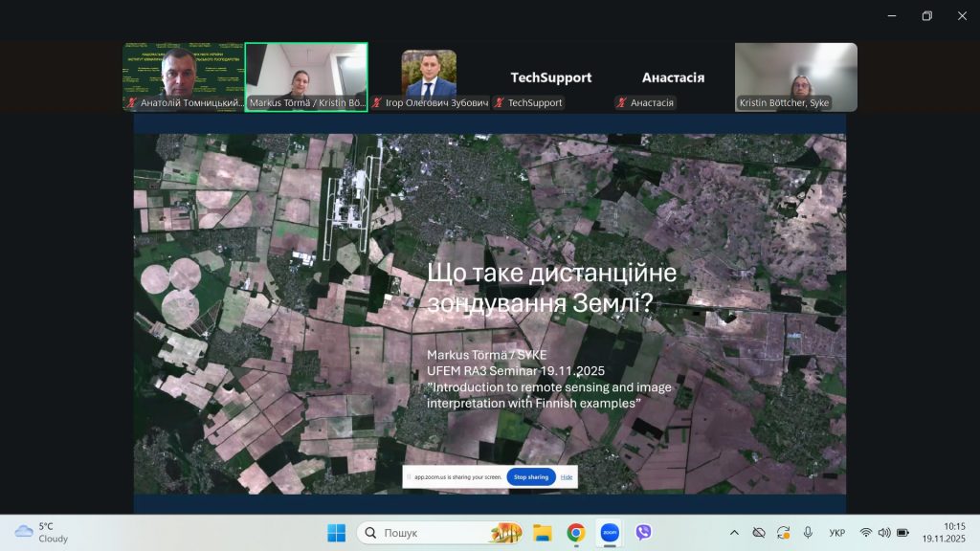Toggle Анастасія's muted microphone indicator
Viewport: 980px width, 551px height.
620,102
